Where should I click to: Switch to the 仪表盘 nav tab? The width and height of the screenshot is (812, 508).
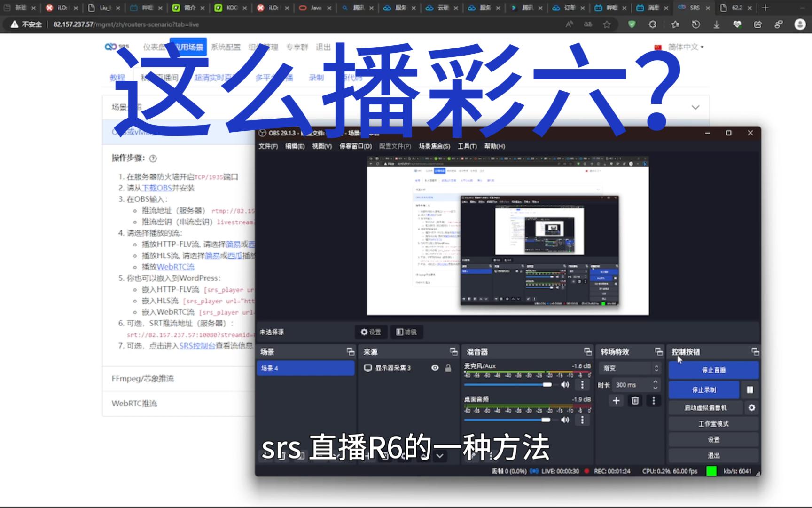point(155,47)
